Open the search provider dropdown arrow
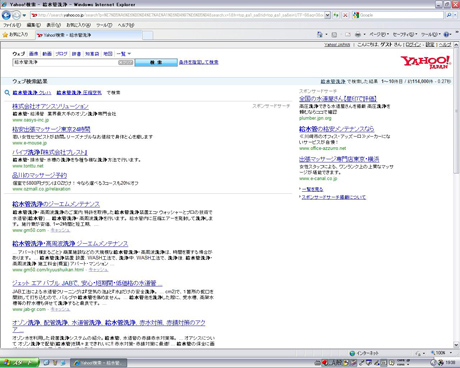The width and height of the screenshot is (460, 368). click(x=455, y=15)
